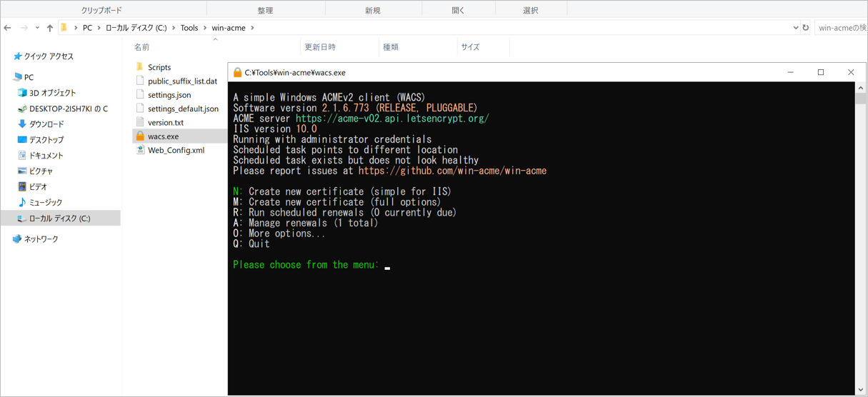Select the file name version.txt

[166, 122]
